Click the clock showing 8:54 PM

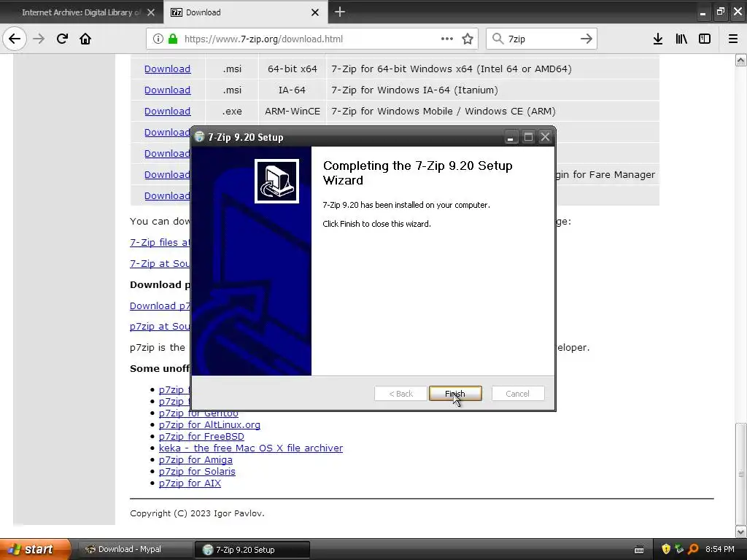(720, 549)
